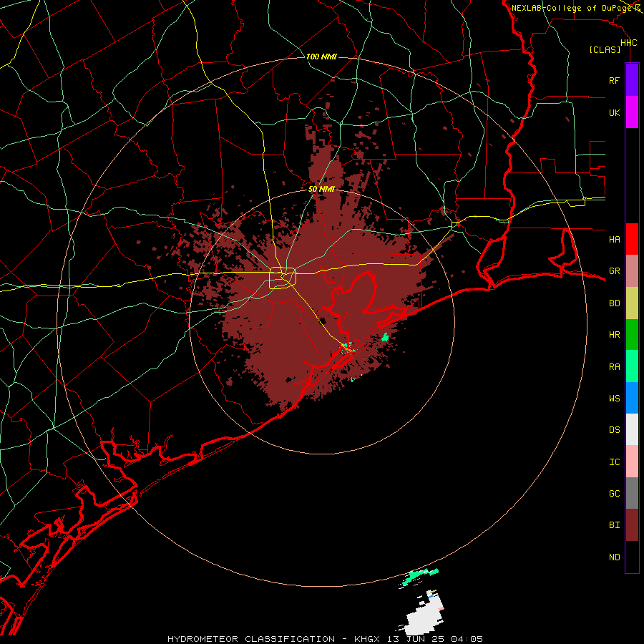Click the "ND" legend label
644x644 pixels.
(614, 557)
